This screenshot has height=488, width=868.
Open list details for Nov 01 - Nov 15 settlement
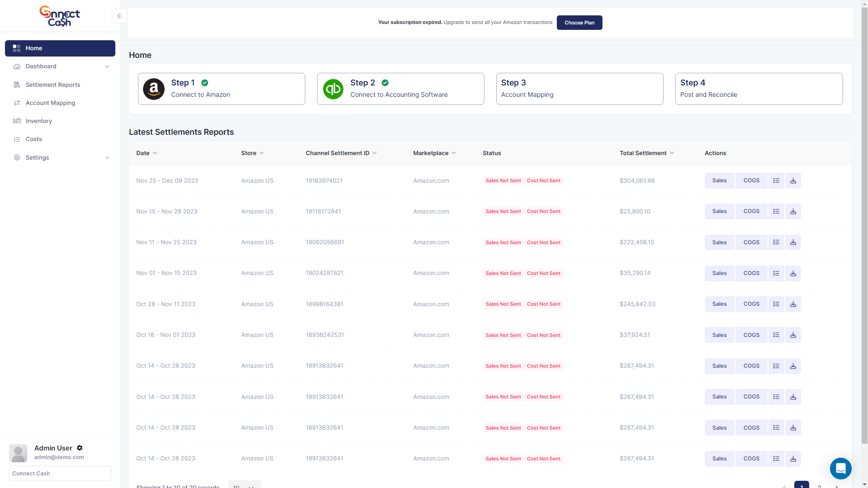point(776,273)
